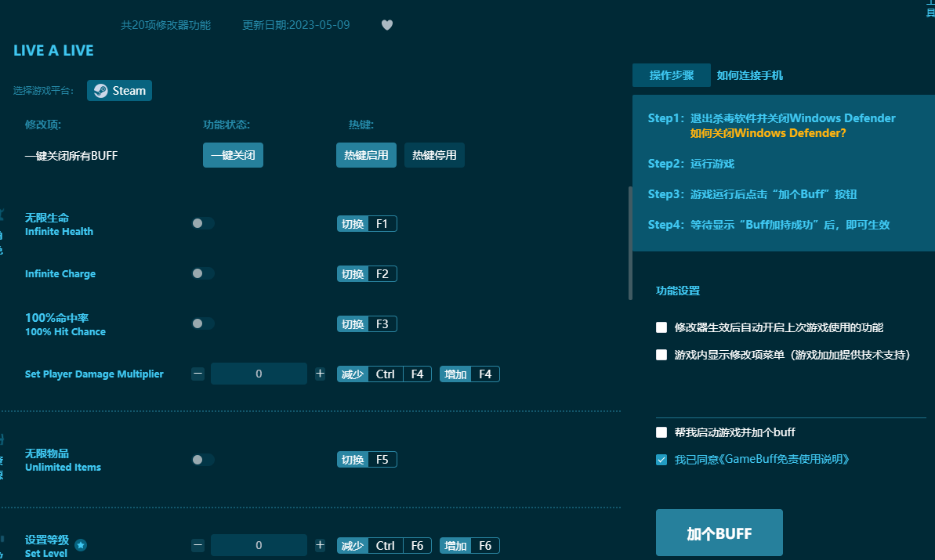Check 修改器生效后自动开启上次游戏使用的功能 option
935x560 pixels.
661,327
